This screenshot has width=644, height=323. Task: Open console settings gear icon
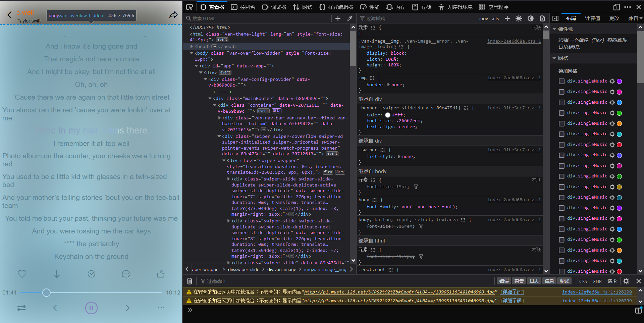click(626, 281)
